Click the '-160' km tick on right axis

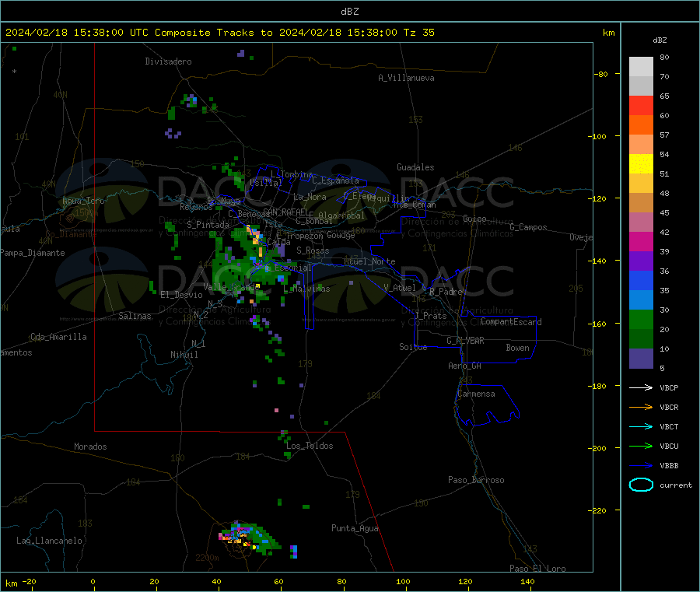pos(599,324)
